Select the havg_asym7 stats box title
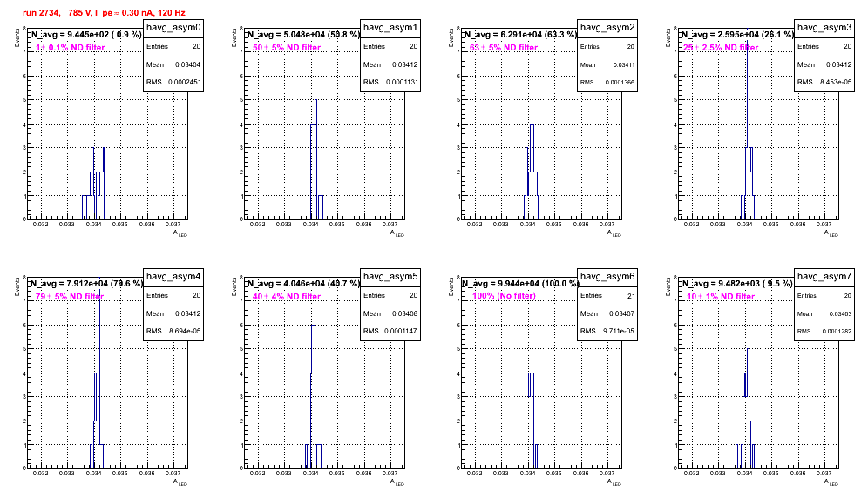Screen dimensions: 868x498 824,277
